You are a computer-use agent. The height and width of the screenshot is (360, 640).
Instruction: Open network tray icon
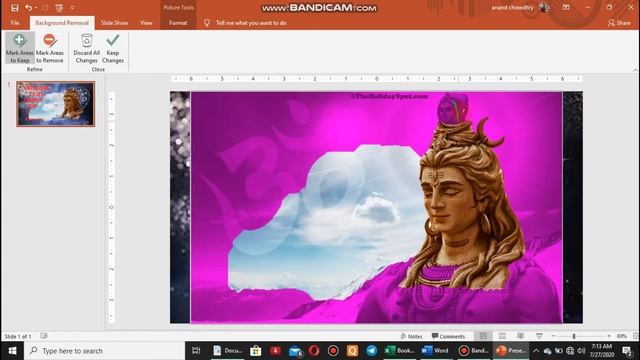(x=570, y=351)
